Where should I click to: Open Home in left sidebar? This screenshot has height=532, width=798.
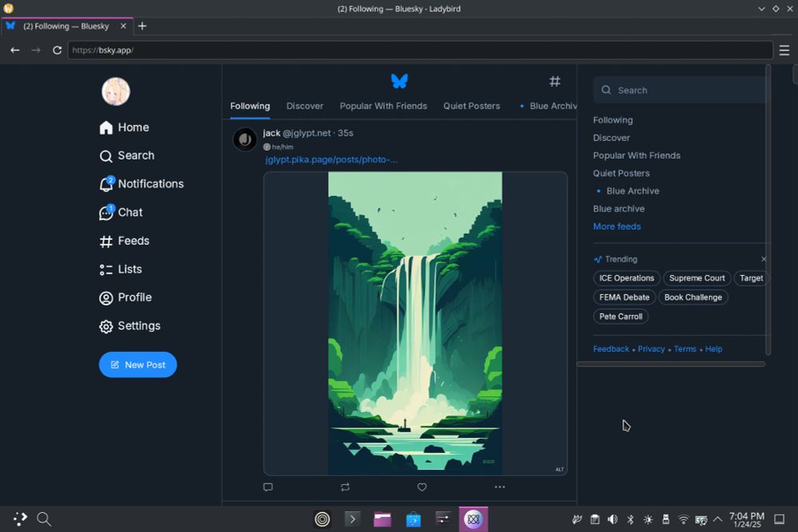pos(124,127)
